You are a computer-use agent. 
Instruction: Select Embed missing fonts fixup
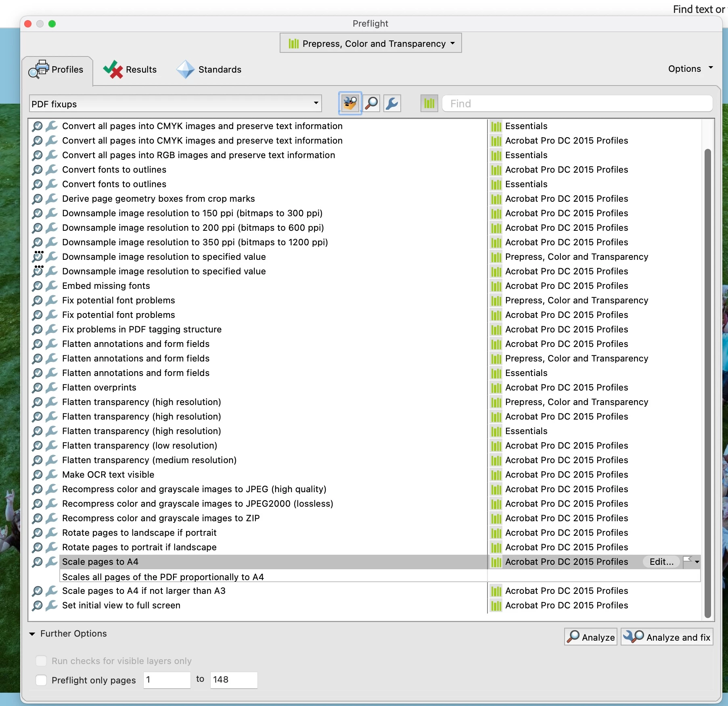(106, 286)
